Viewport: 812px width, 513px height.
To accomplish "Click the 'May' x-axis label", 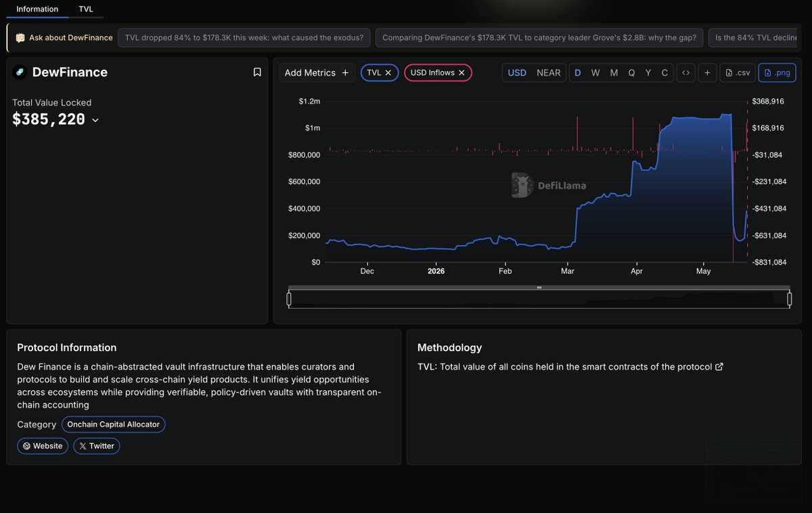I will click(x=703, y=271).
